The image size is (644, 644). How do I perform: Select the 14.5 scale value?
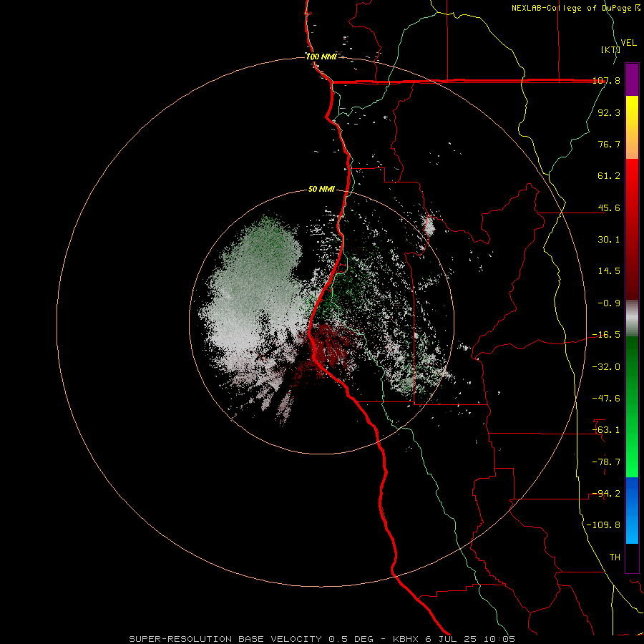[x=609, y=271]
